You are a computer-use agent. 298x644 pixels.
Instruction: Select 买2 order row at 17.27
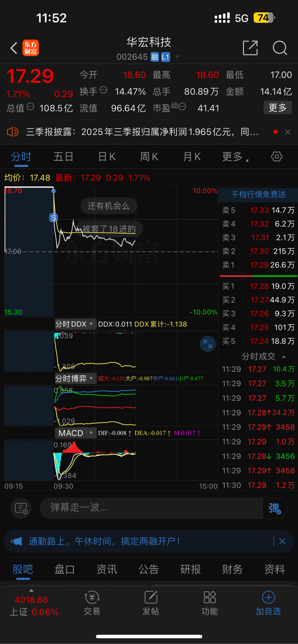(x=258, y=300)
